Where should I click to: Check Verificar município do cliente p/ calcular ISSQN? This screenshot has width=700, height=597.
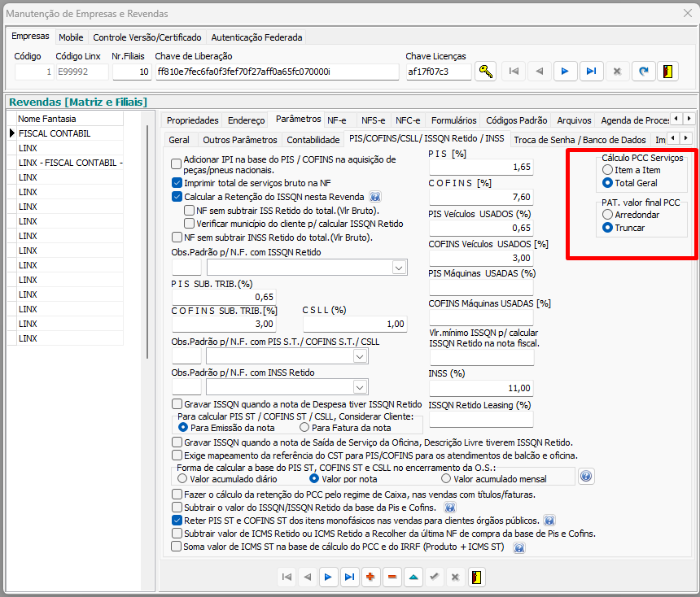click(x=190, y=224)
